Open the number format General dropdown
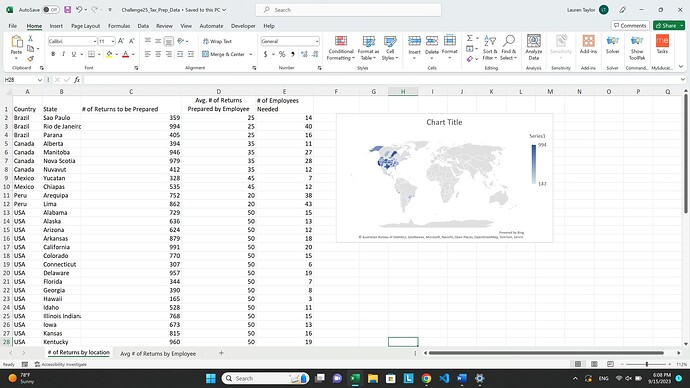The height and width of the screenshot is (388, 690). point(317,41)
